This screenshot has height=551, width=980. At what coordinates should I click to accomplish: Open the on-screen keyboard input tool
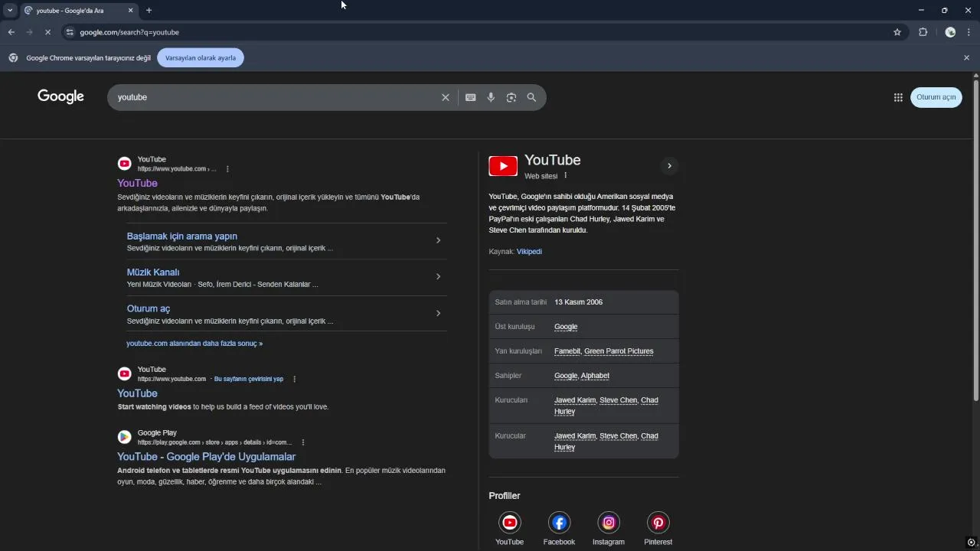(x=470, y=97)
